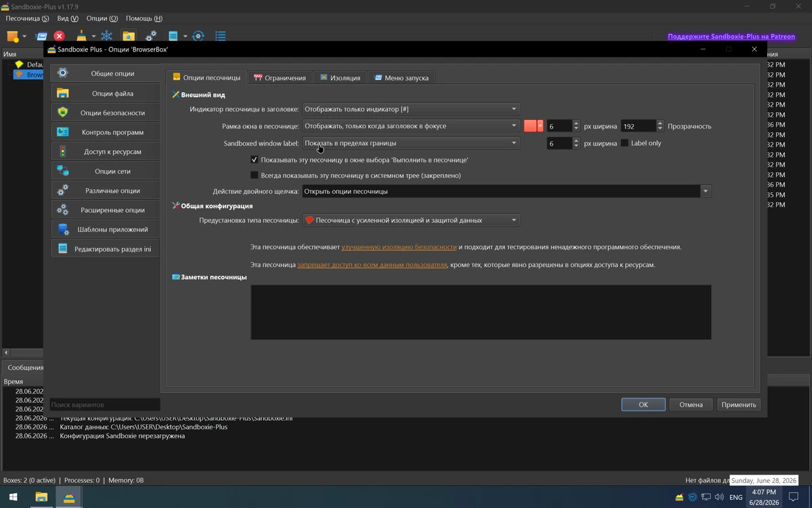Open the notepad icon dropdown arrow in toolbar
The image size is (812, 508).
pos(184,37)
